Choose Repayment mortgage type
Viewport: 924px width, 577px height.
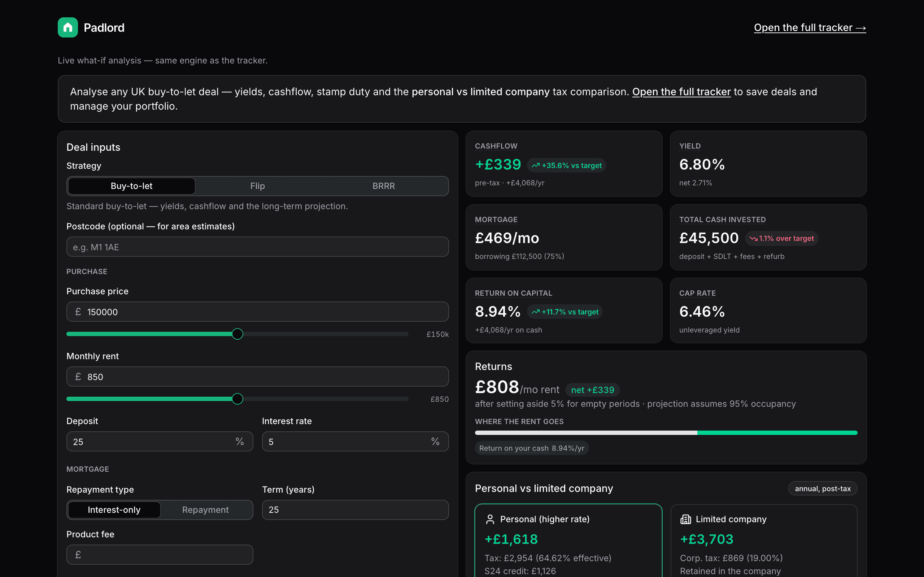click(205, 510)
